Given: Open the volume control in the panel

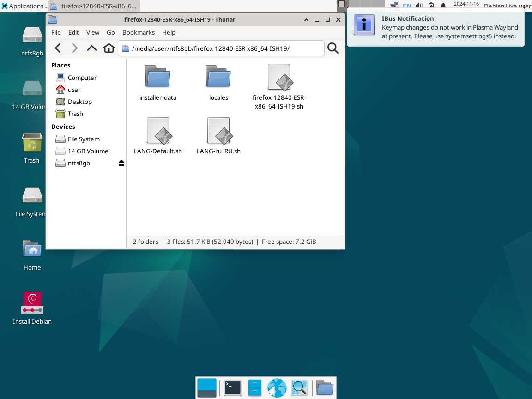Looking at the screenshot, I should [x=419, y=6].
